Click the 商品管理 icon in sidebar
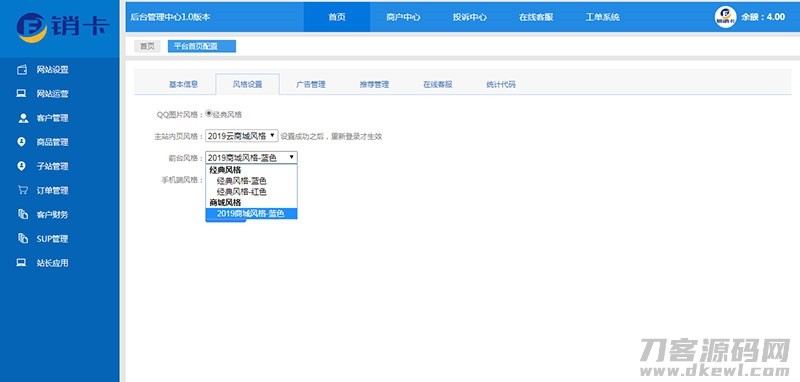 tap(21, 142)
